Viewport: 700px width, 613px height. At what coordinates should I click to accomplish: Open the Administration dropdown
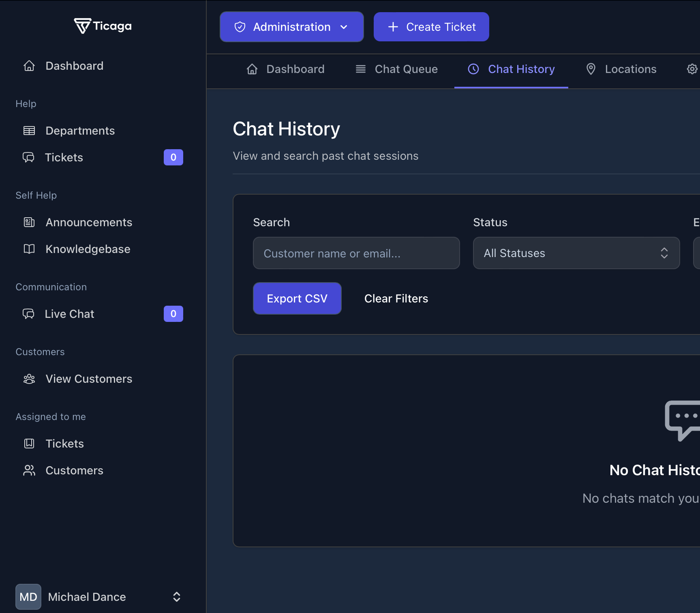pos(291,27)
